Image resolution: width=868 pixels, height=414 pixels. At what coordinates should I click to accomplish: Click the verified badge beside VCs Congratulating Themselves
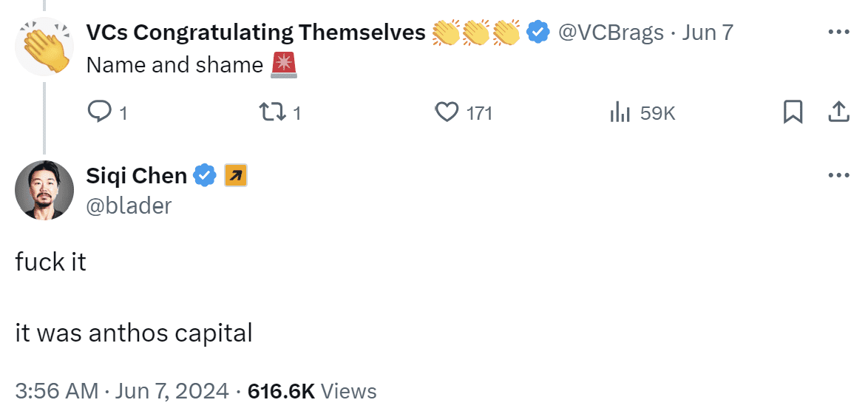click(x=538, y=33)
